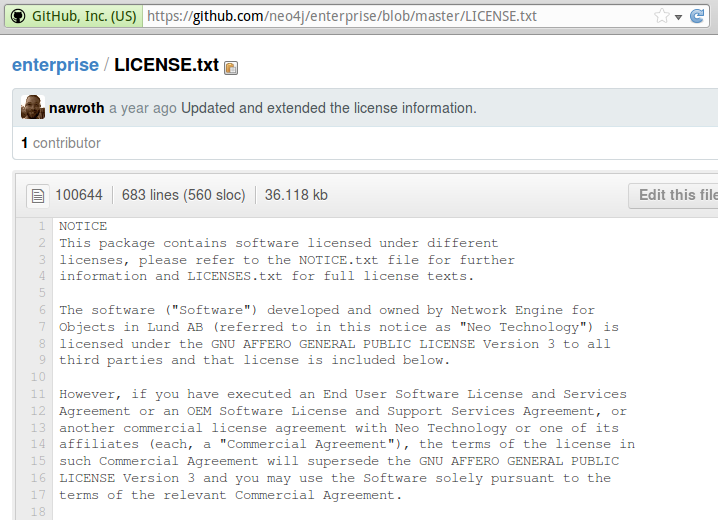Select line number 11 in the gutter
The width and height of the screenshot is (718, 520).
pyautogui.click(x=38, y=394)
